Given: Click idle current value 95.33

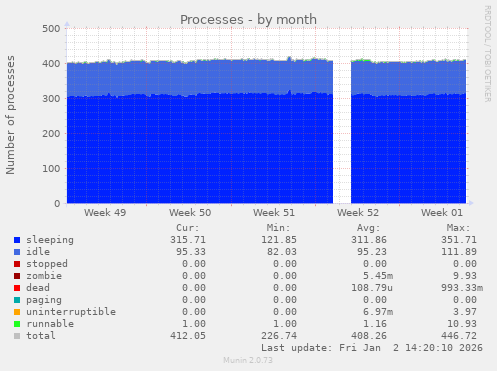Looking at the screenshot, I should coord(191,252).
